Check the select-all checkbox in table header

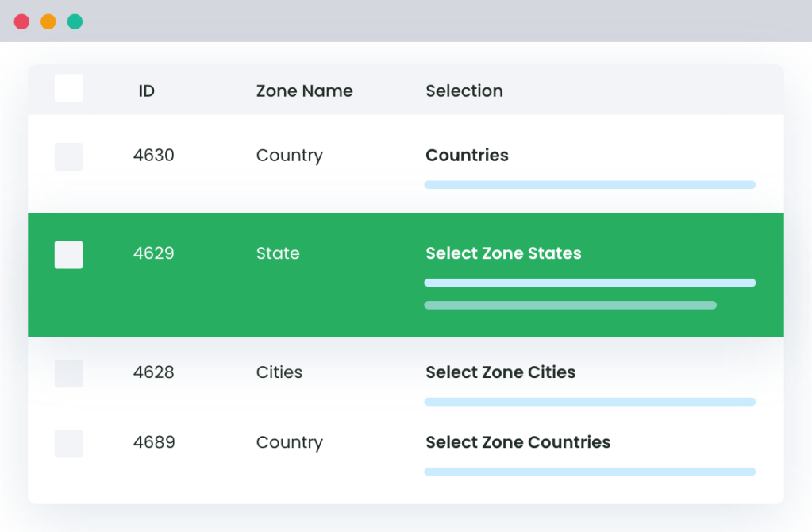click(68, 88)
